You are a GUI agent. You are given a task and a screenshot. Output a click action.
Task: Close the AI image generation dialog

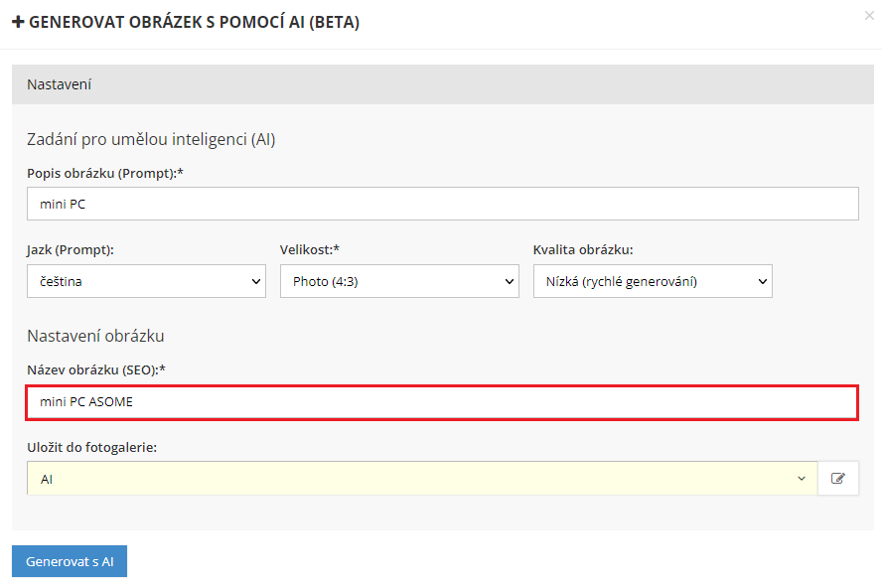pos(870,16)
